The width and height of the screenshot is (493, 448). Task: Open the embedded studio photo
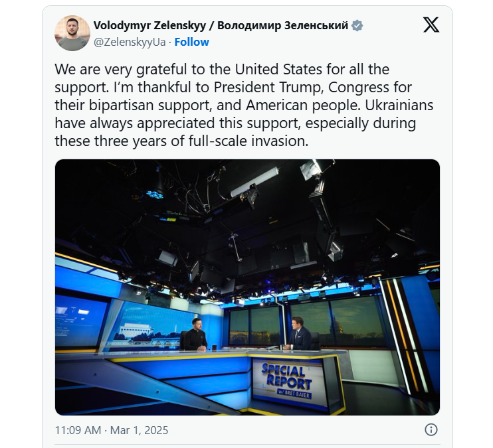tap(247, 287)
